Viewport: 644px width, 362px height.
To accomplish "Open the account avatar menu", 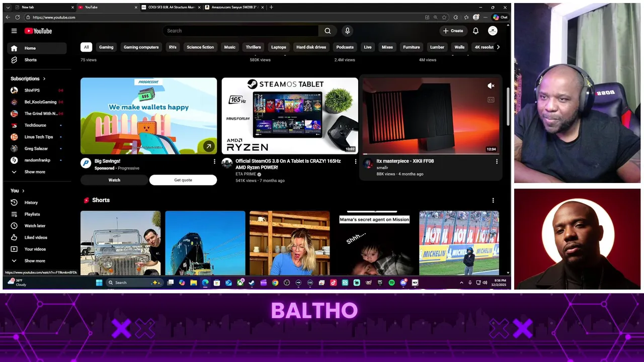I will [493, 31].
